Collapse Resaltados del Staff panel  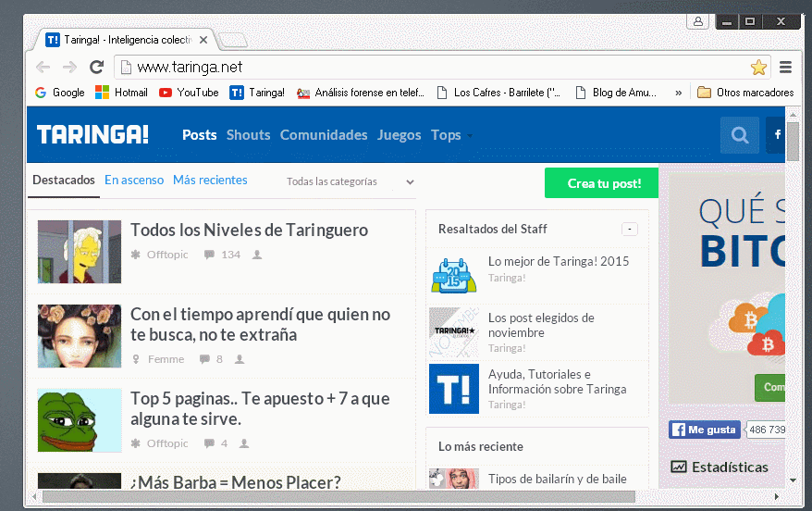click(x=629, y=229)
